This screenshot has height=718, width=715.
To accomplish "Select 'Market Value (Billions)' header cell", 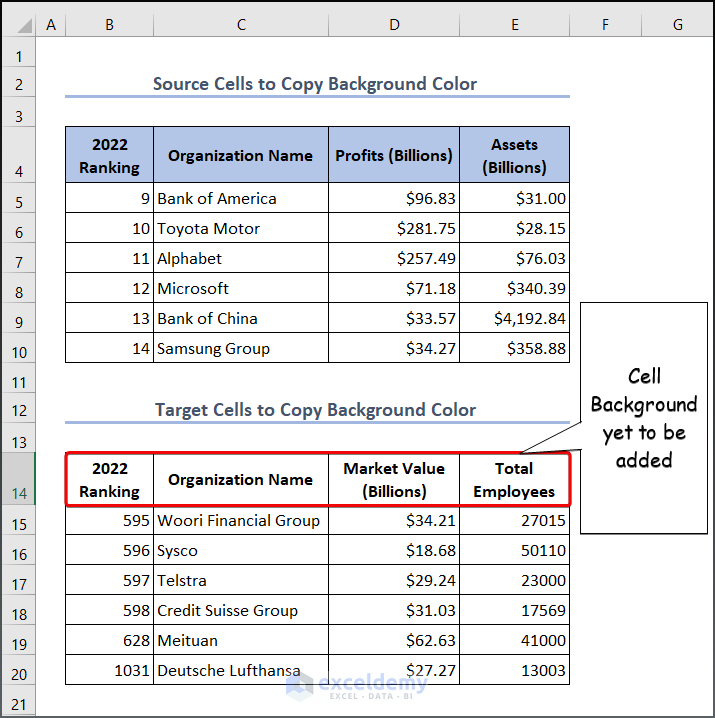I will click(394, 479).
